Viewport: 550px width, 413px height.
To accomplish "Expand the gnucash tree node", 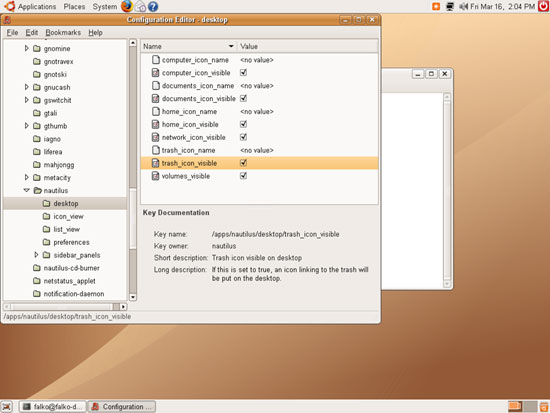I will pyautogui.click(x=27, y=87).
